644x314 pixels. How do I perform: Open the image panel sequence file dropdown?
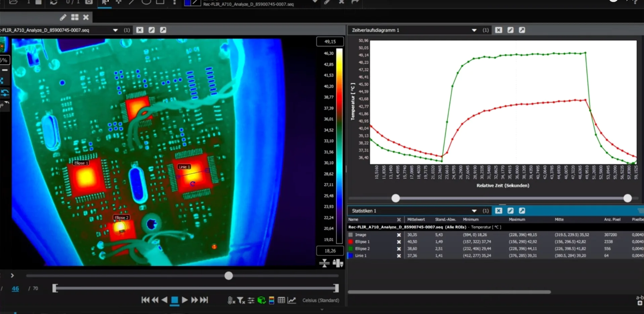(x=116, y=30)
